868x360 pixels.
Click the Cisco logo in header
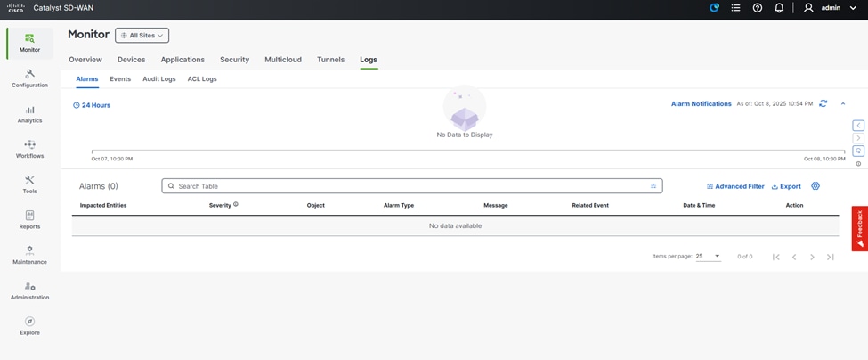pos(16,8)
